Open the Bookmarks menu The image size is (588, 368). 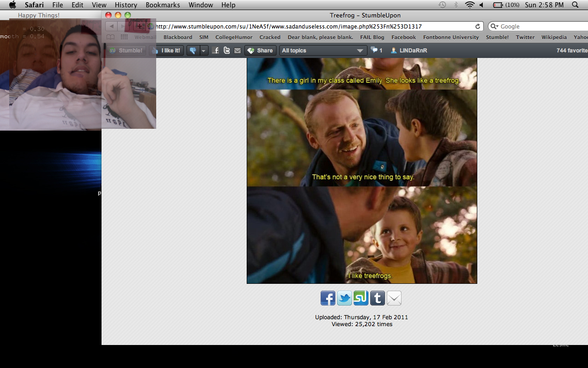(x=163, y=5)
